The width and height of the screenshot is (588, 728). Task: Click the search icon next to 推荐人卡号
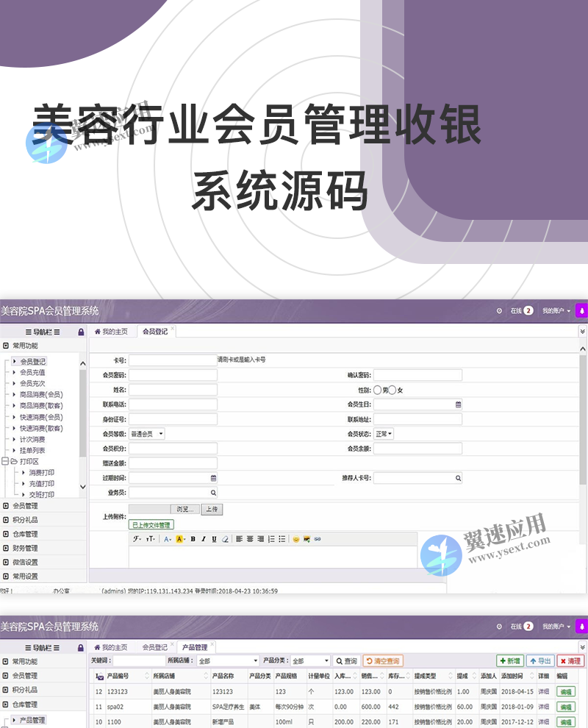[458, 478]
